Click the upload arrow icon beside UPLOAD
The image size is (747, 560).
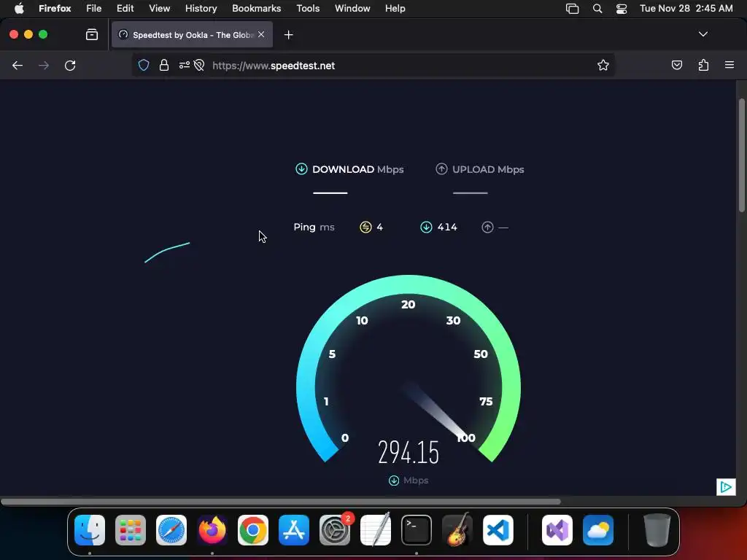pyautogui.click(x=441, y=168)
